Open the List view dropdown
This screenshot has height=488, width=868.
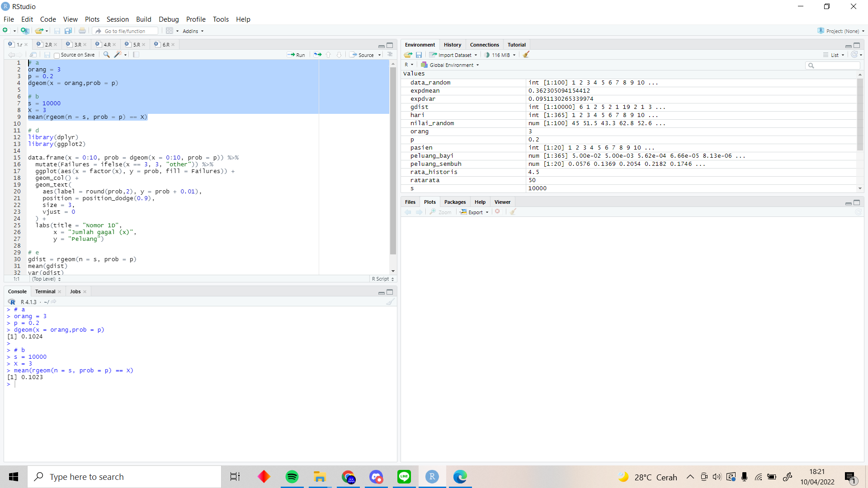click(834, 55)
